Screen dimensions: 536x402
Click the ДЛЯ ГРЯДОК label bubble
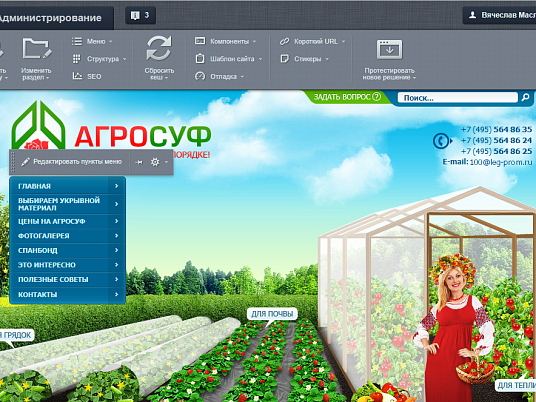tap(17, 335)
